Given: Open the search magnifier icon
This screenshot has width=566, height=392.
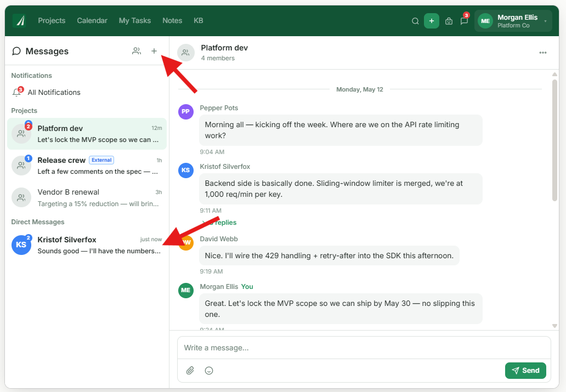Looking at the screenshot, I should click(415, 21).
